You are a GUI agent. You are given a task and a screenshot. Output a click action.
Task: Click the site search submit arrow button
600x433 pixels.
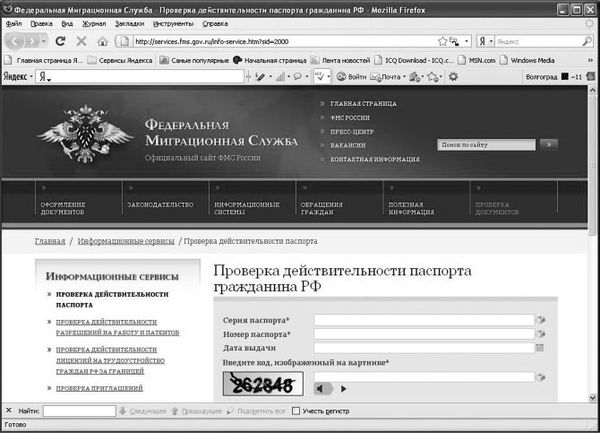(548, 145)
